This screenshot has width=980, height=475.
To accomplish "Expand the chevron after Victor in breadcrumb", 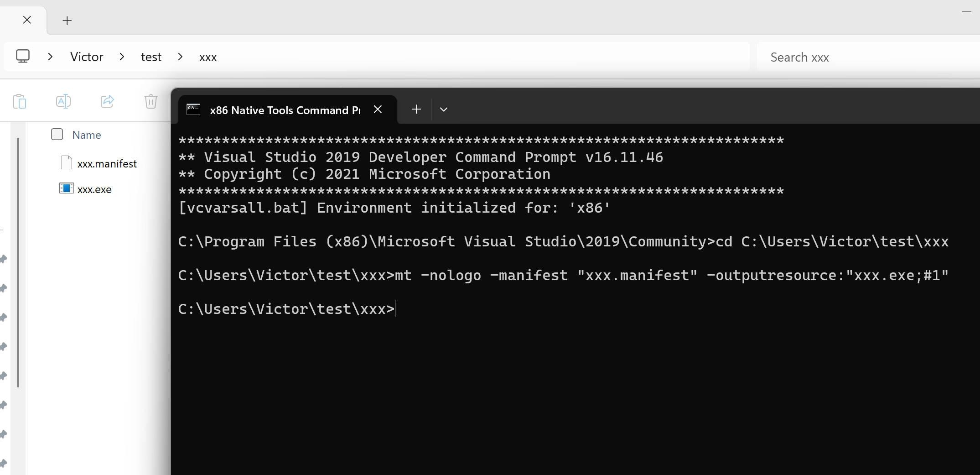I will tap(122, 57).
